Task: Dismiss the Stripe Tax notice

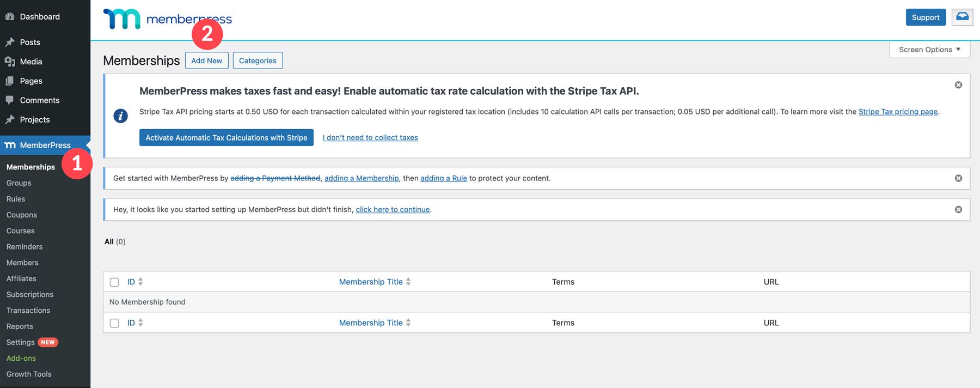Action: click(958, 85)
